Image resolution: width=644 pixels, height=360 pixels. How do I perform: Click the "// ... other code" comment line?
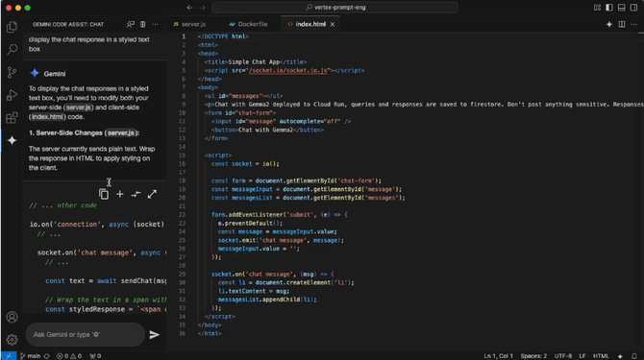click(62, 205)
